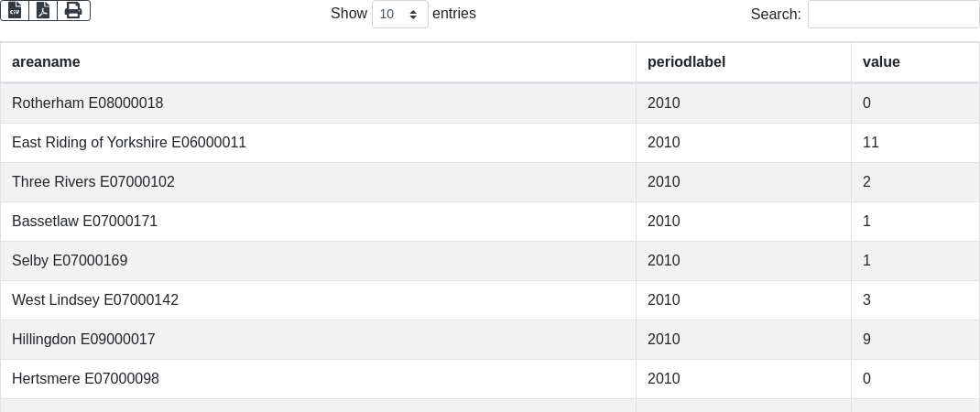The image size is (980, 412).
Task: Sort table by areaname column
Action: pyautogui.click(x=46, y=62)
